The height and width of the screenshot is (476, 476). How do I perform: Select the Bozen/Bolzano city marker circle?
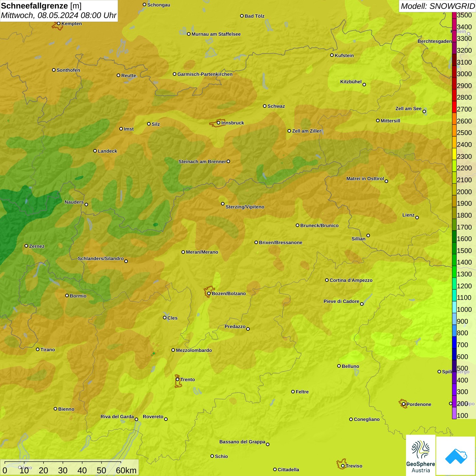click(x=209, y=293)
